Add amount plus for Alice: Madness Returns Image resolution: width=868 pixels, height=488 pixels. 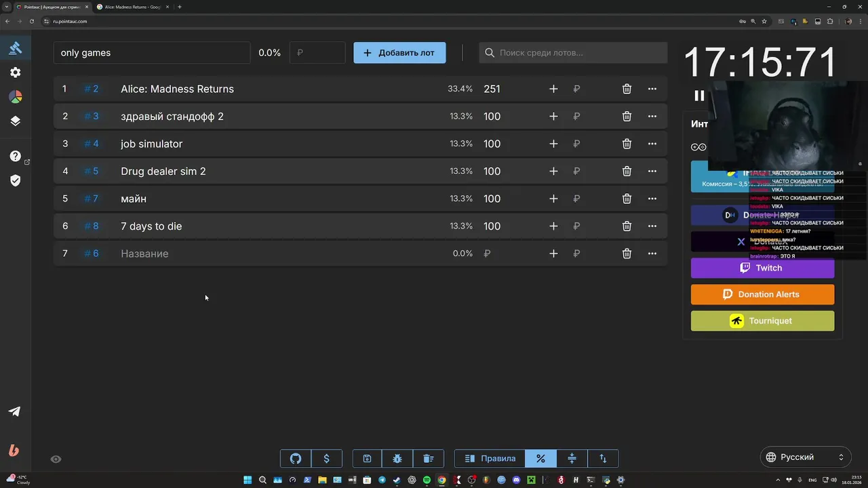coord(553,89)
